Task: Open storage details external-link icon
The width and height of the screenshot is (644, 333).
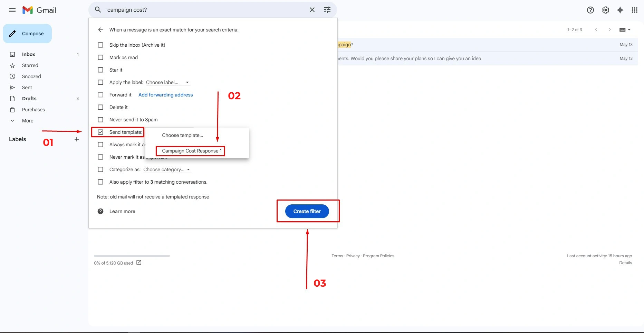Action: click(x=139, y=262)
